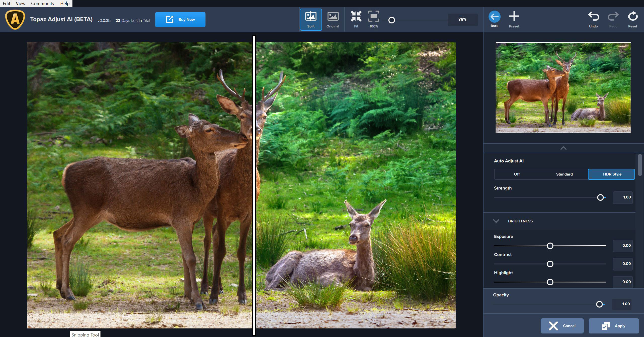Enable Standard Auto Adjust mode
The width and height of the screenshot is (644, 337).
565,174
